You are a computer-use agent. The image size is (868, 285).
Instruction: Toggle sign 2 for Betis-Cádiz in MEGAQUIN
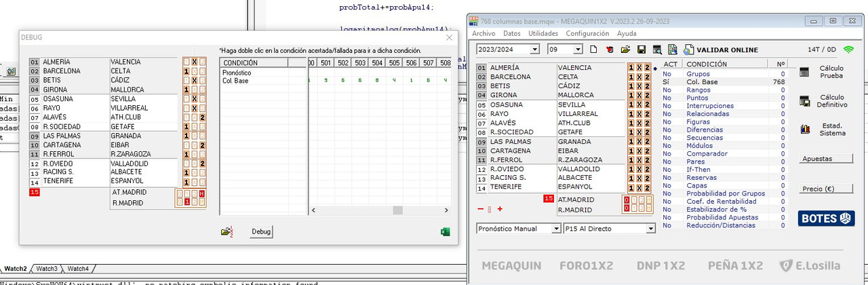[x=647, y=86]
